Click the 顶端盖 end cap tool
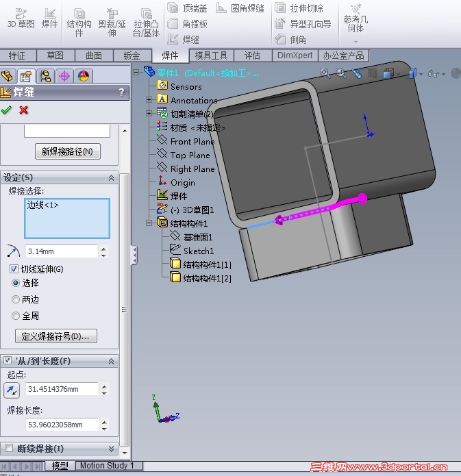 (x=187, y=8)
